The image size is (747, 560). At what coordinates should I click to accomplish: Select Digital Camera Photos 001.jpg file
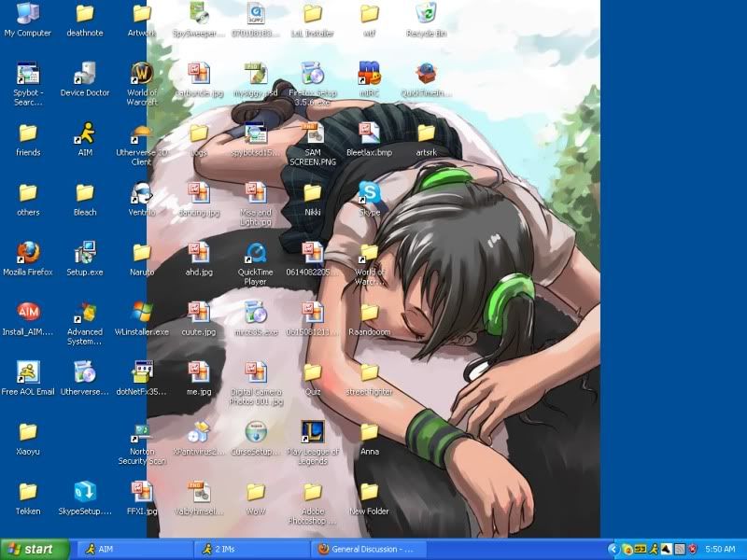click(x=255, y=383)
